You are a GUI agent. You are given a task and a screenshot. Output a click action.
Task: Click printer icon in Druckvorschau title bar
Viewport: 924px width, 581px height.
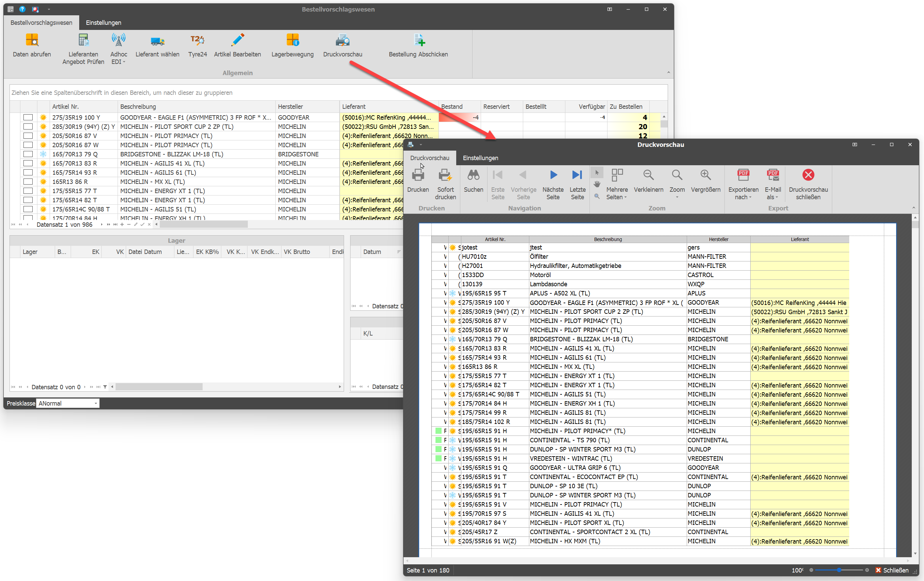[411, 145]
